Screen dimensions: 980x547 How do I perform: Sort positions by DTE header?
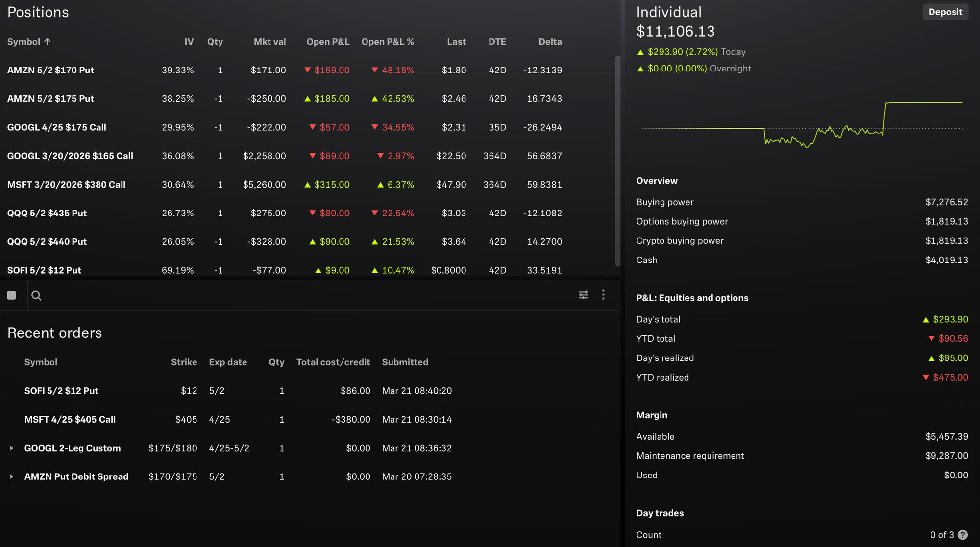click(x=497, y=42)
